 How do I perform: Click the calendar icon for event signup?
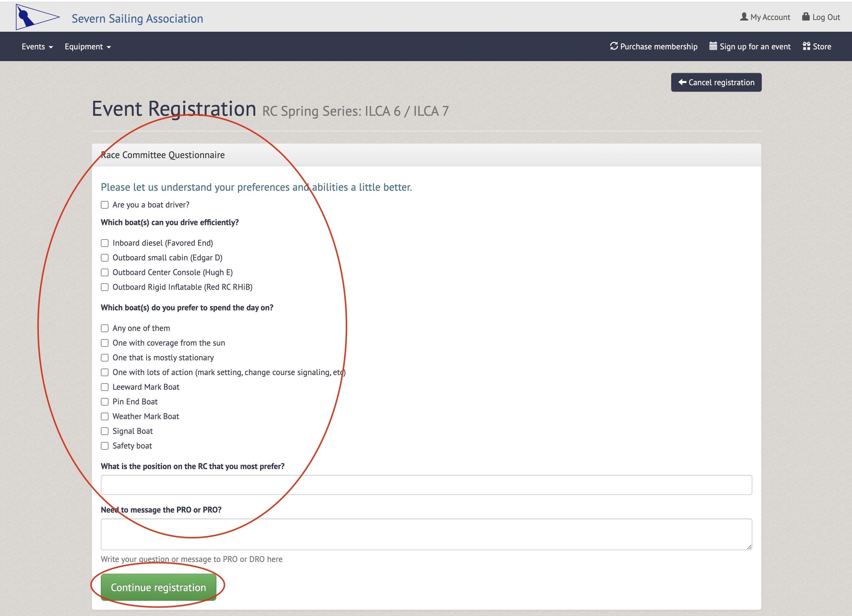pos(713,46)
